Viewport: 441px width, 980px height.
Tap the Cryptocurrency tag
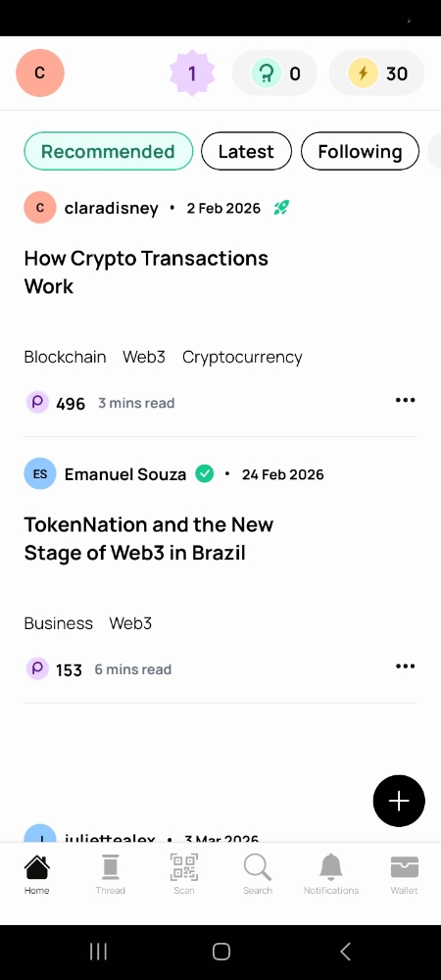tap(242, 357)
